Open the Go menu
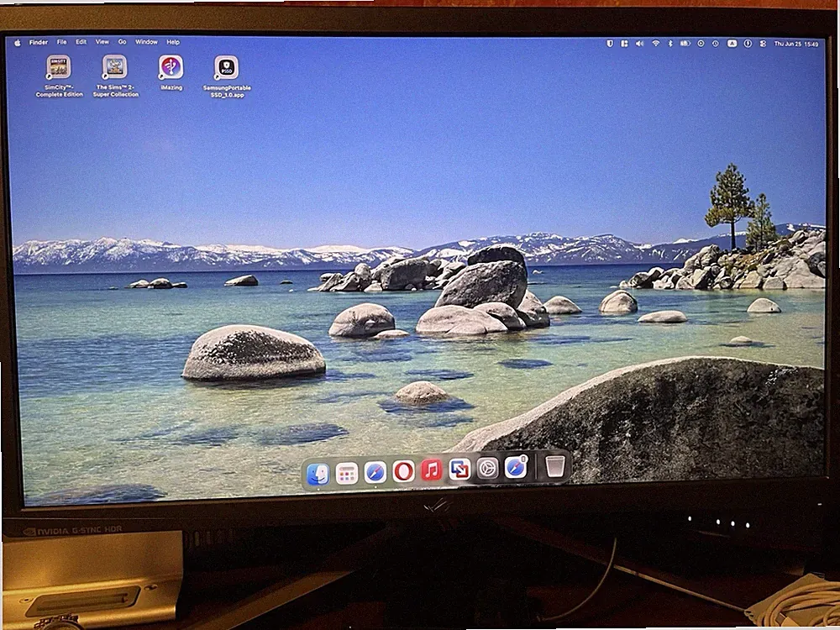Image resolution: width=840 pixels, height=630 pixels. click(122, 42)
